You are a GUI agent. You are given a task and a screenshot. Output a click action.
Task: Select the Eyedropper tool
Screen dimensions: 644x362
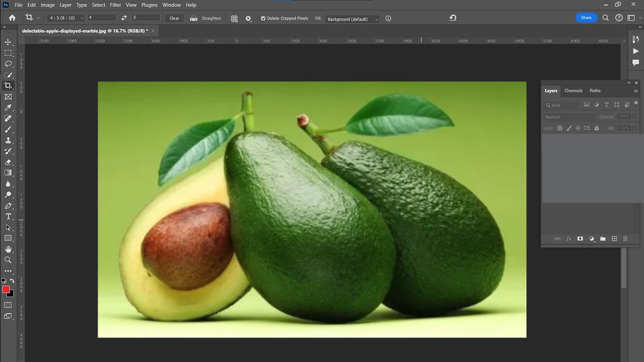[8, 108]
